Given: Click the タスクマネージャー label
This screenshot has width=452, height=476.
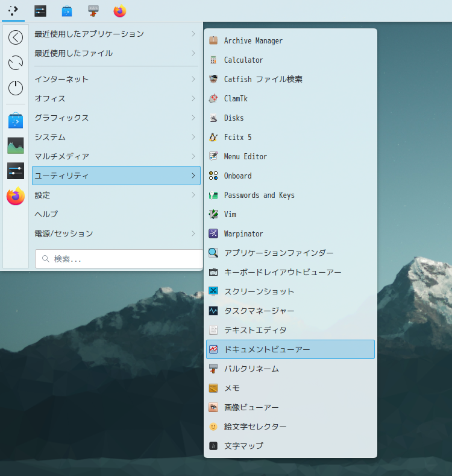Looking at the screenshot, I should (x=259, y=311).
